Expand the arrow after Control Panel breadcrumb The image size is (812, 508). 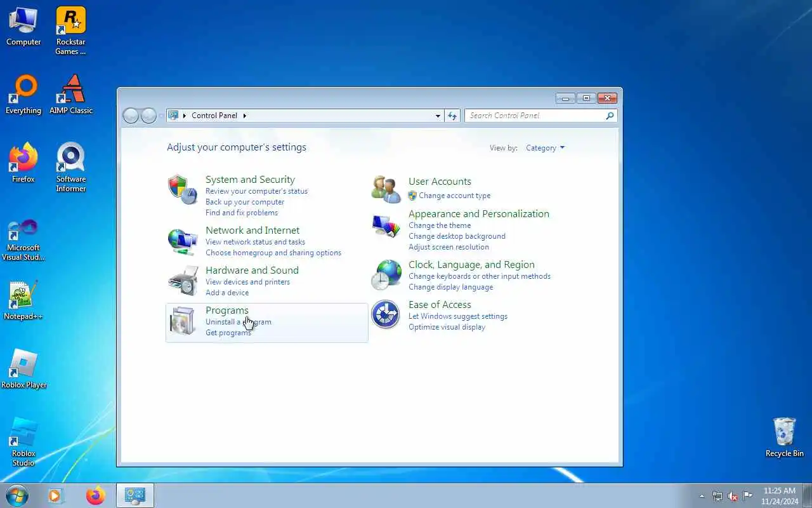click(244, 116)
